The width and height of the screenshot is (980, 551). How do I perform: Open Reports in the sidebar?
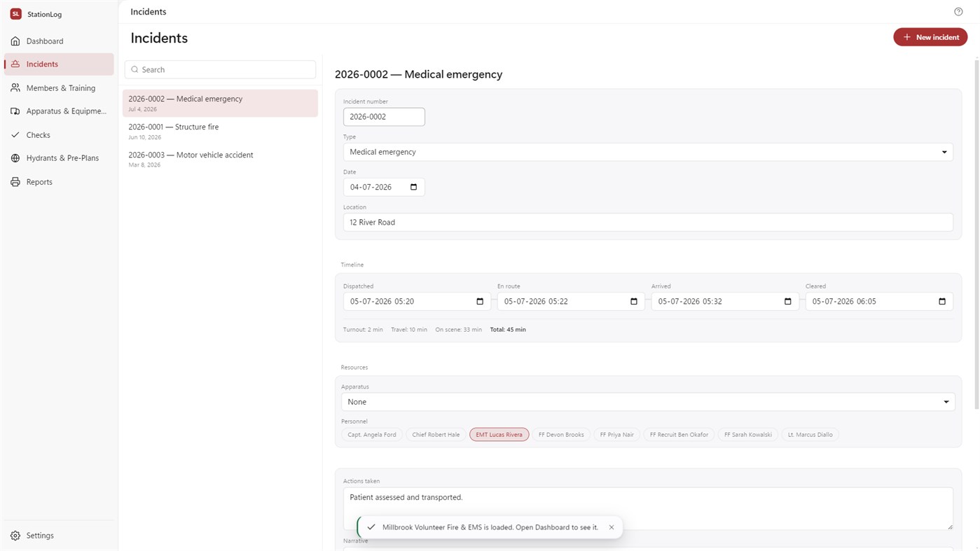[x=59, y=182]
